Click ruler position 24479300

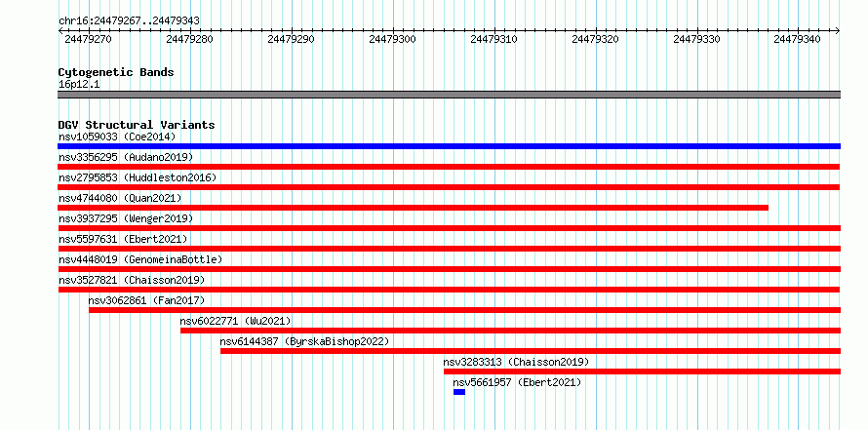(392, 39)
